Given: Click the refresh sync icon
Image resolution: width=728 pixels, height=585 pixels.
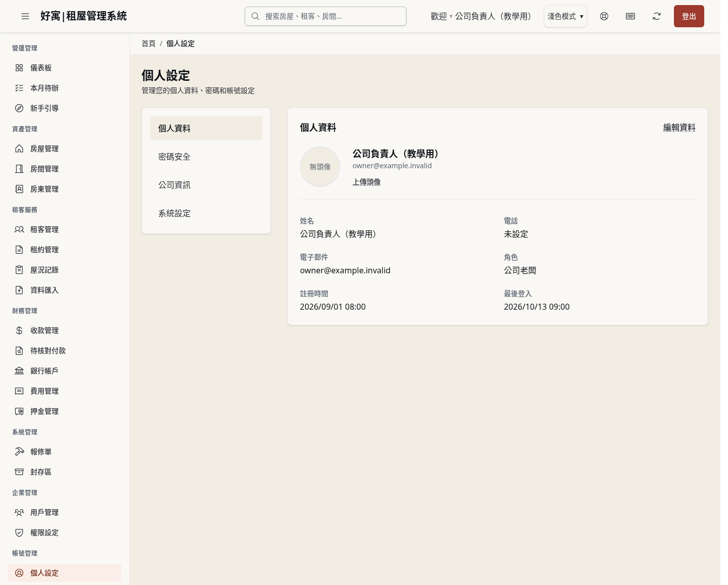Looking at the screenshot, I should point(657,16).
